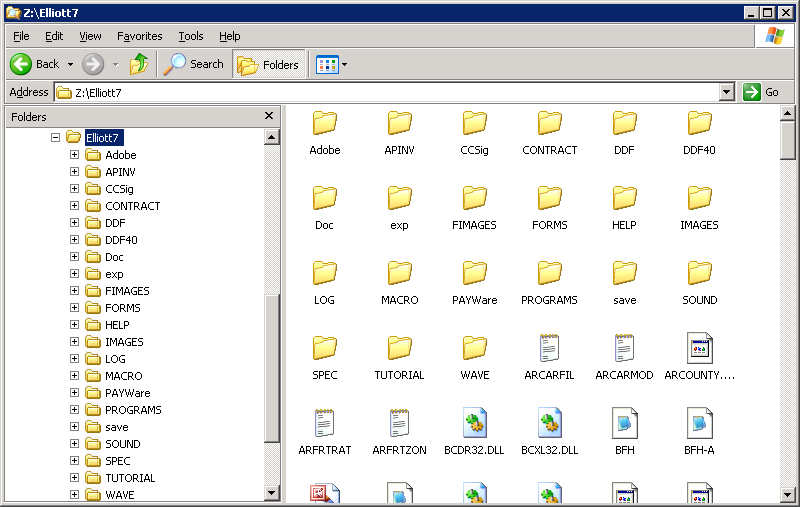800x507 pixels.
Task: Select the save folder icon in file pane
Action: (x=624, y=273)
